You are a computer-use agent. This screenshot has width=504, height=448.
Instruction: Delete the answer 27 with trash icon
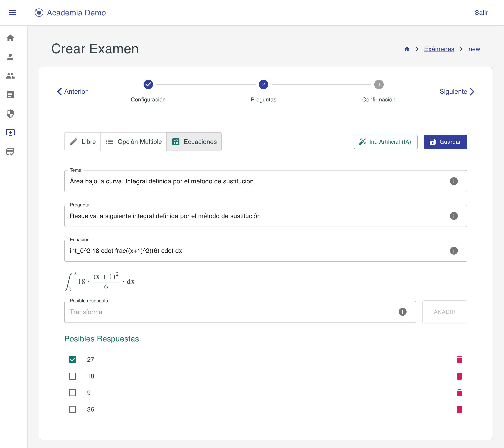pos(459,360)
